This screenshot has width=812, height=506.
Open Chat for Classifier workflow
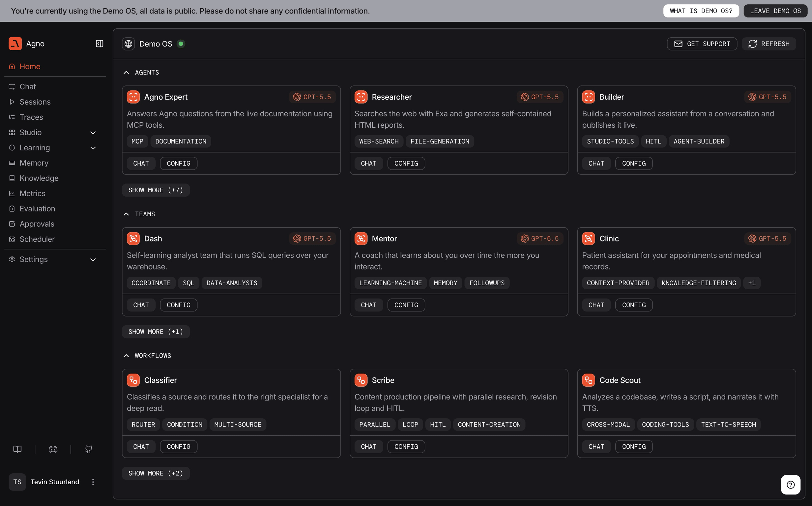coord(141,446)
